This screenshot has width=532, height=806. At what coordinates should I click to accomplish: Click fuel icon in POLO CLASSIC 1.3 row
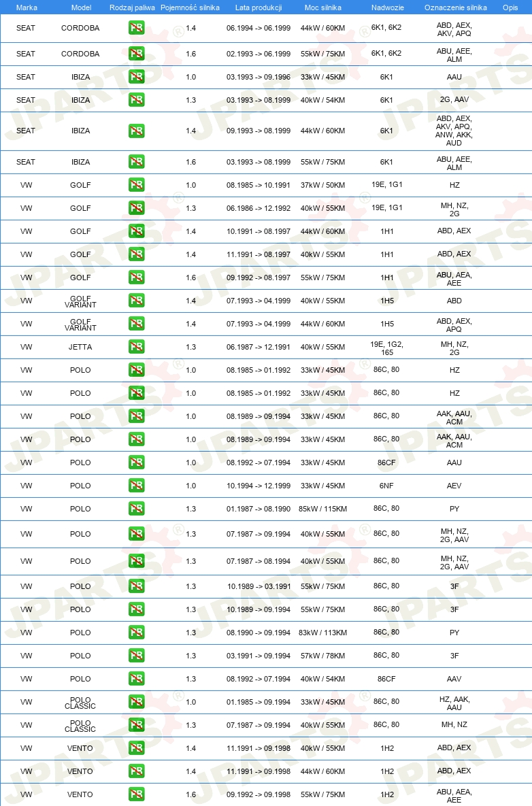(x=136, y=725)
